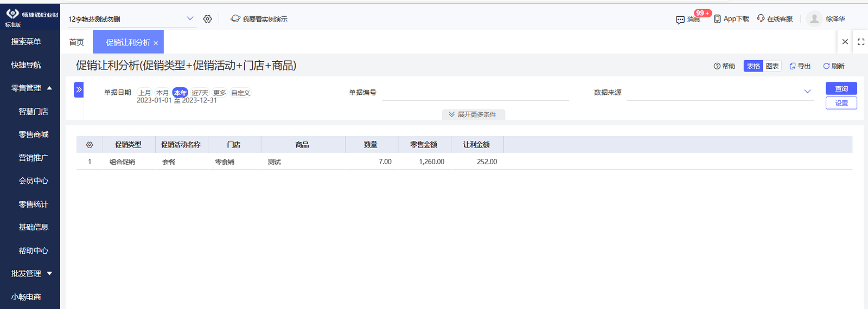The width and height of the screenshot is (868, 309).
Task: Open settings gear next to account name
Action: [x=207, y=19]
